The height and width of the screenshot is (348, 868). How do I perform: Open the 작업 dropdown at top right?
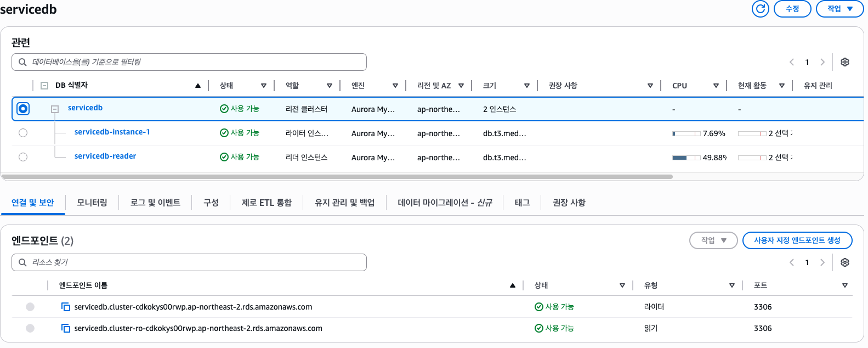(x=839, y=9)
